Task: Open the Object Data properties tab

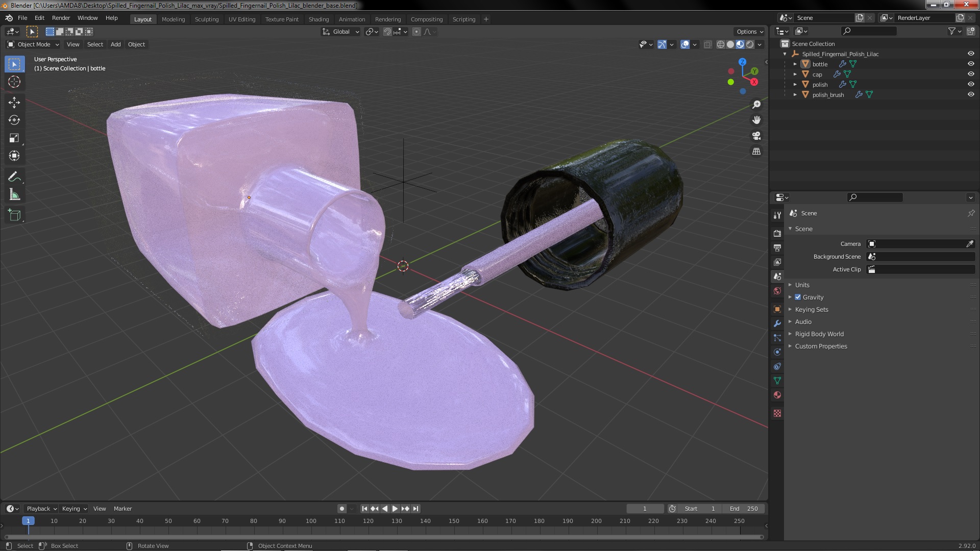Action: (777, 381)
